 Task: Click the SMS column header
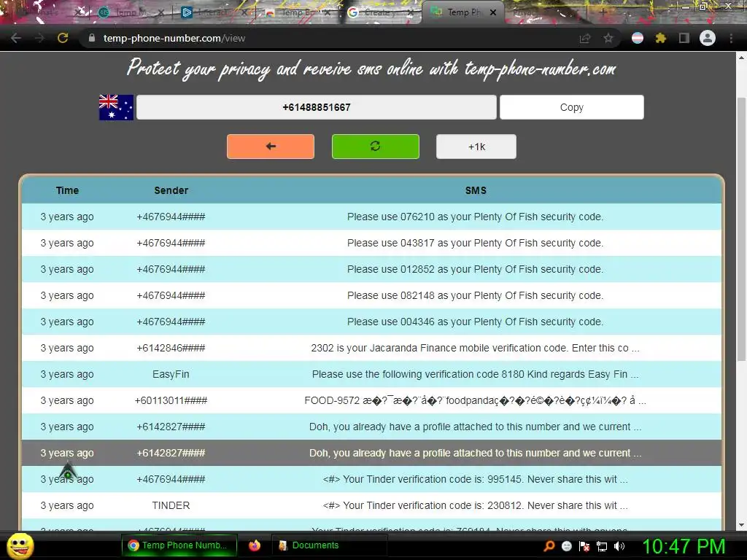(x=476, y=190)
